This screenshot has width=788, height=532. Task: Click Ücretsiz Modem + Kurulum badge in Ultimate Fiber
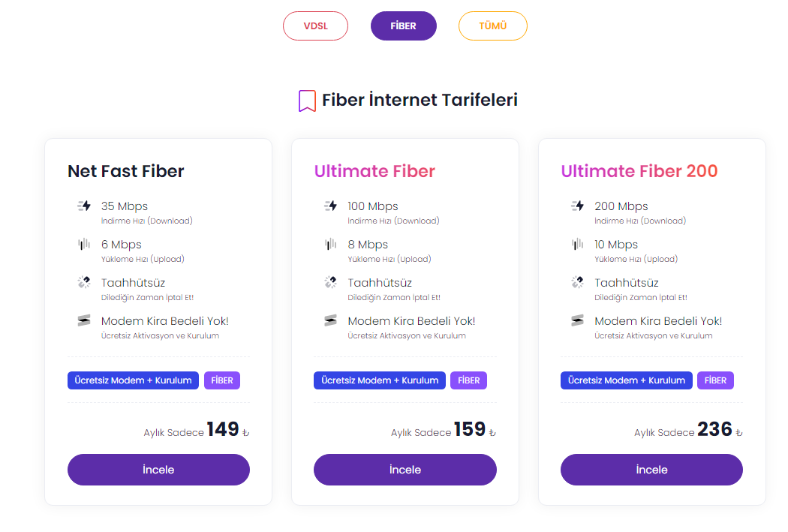click(x=379, y=380)
